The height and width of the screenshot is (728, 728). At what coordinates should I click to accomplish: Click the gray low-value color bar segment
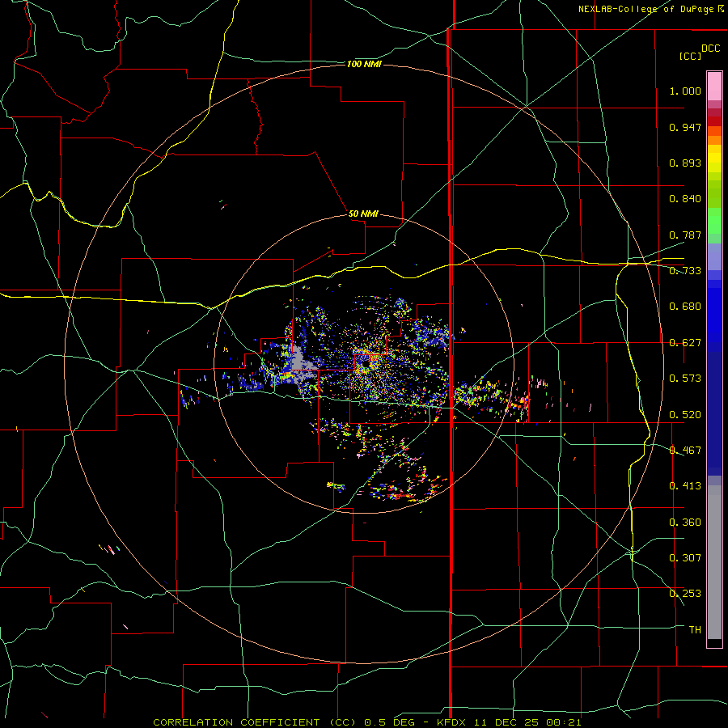tap(714, 562)
